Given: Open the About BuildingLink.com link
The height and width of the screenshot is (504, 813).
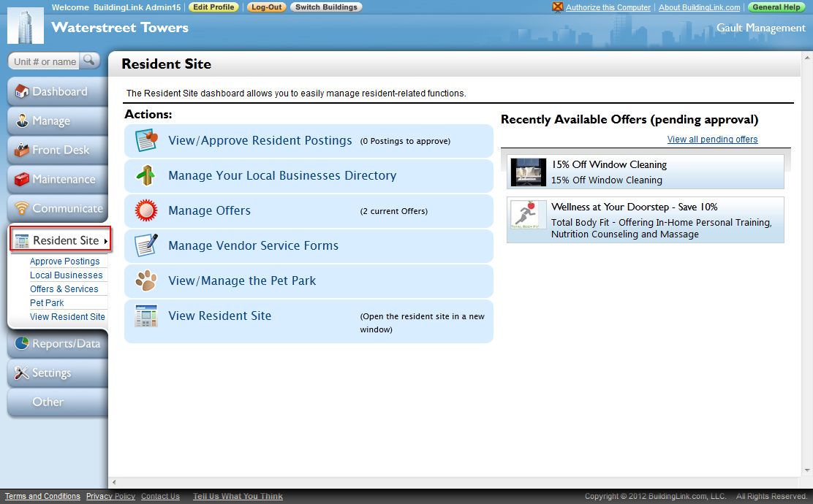Looking at the screenshot, I should 700,7.
